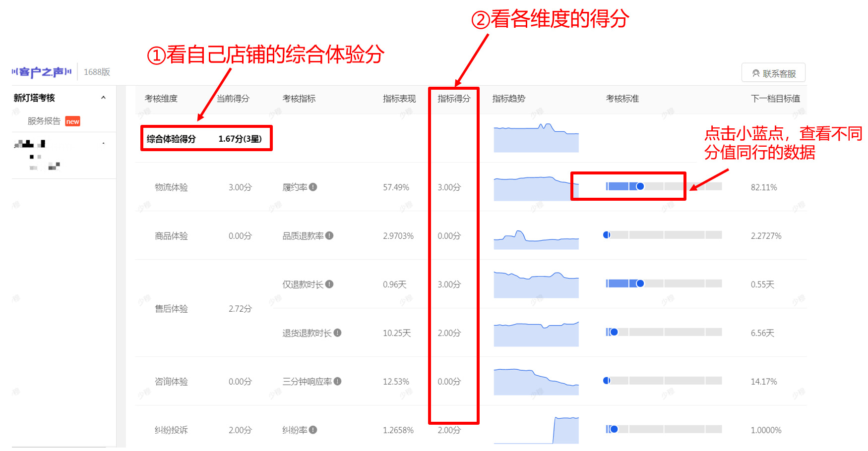Collapse the blurred shop name sidebar section

click(103, 144)
